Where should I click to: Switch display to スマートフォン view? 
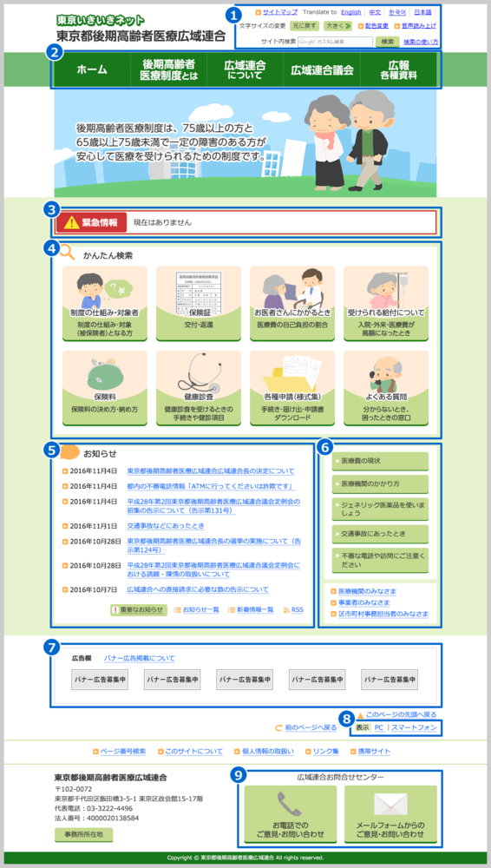coord(414,727)
